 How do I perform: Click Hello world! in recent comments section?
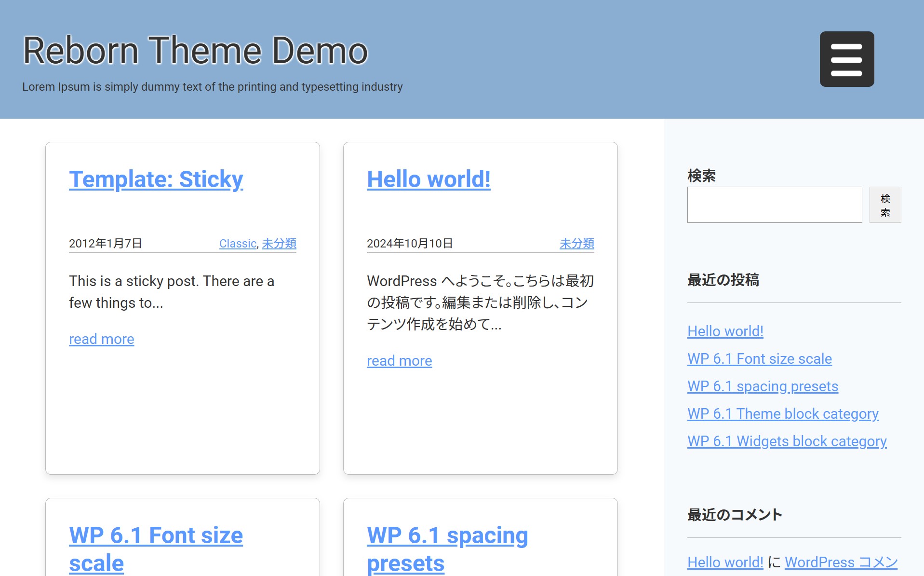coord(725,562)
